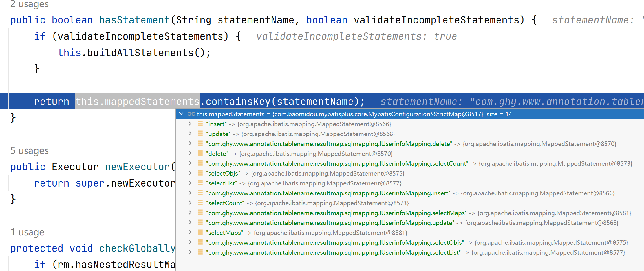Click the watch glasses icon beside this.mappedStatements
This screenshot has width=644, height=271.
(191, 114)
